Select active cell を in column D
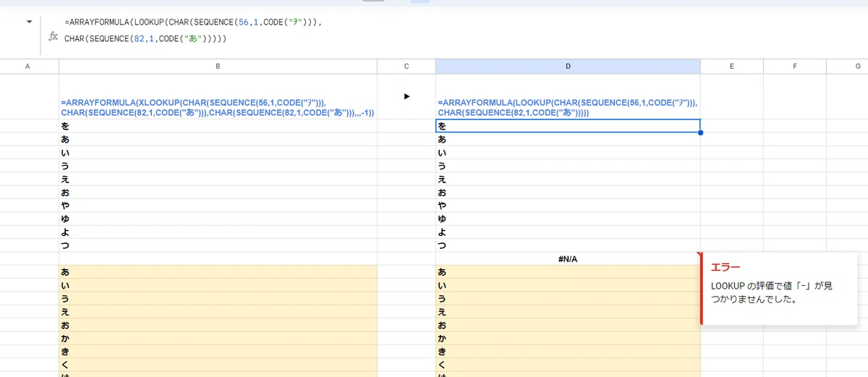Screen dimensions: 868x377 [568, 126]
